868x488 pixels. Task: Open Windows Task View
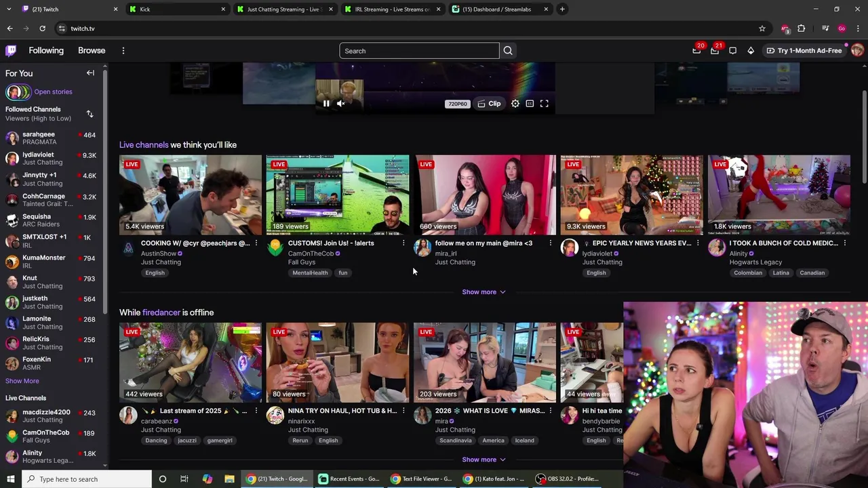(x=184, y=479)
